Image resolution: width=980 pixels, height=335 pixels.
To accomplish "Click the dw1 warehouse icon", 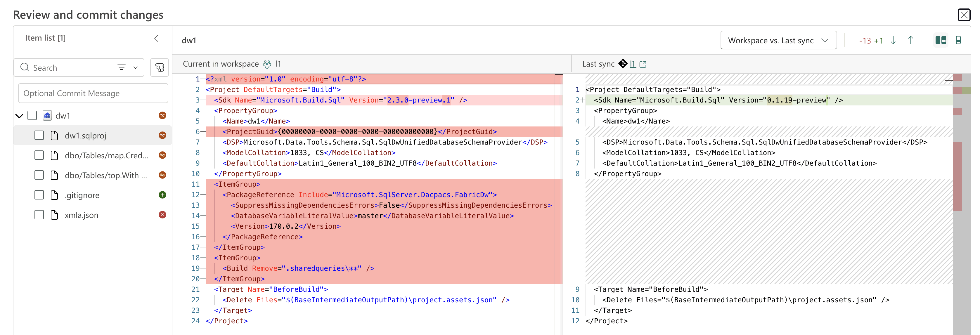I will point(47,116).
